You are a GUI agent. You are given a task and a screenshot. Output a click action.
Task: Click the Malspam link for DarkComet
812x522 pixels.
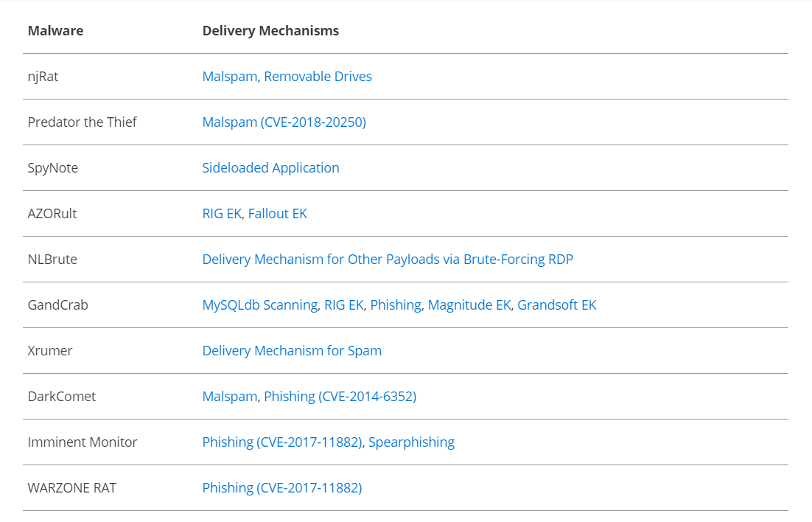pos(229,397)
